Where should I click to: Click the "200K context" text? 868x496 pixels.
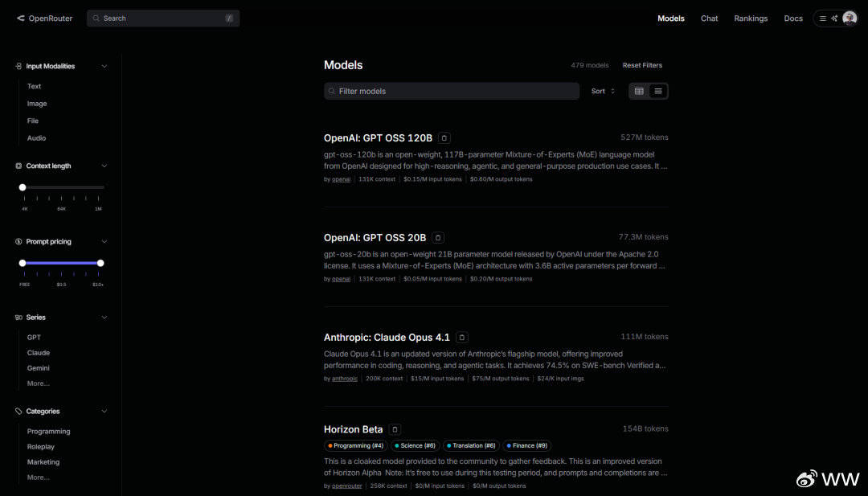coord(384,379)
